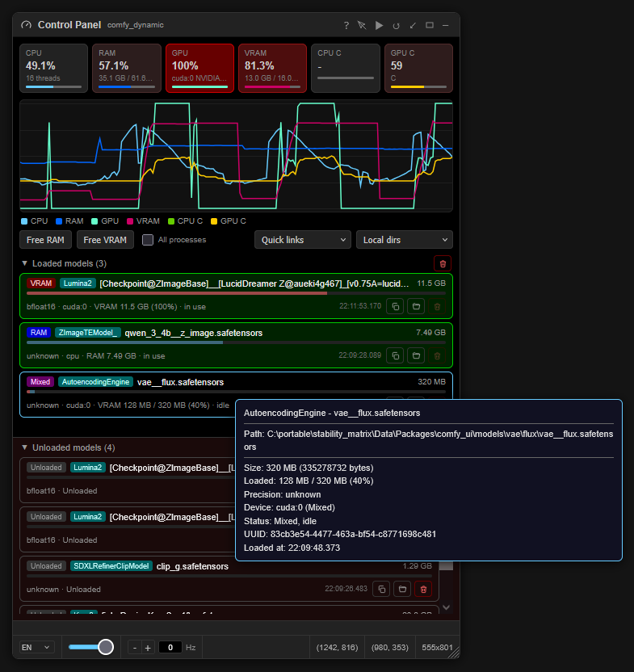Toggle the All processes checkbox
634x672 pixels.
[x=148, y=240]
